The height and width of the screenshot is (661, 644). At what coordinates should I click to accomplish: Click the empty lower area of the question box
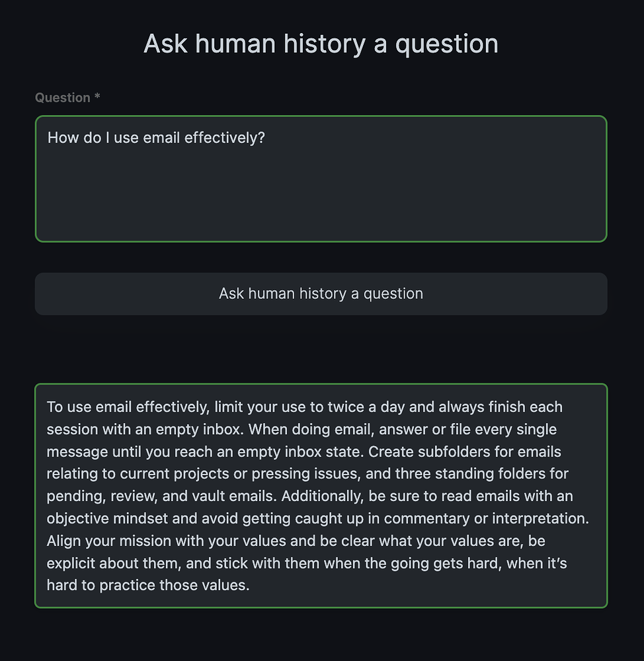point(321,205)
